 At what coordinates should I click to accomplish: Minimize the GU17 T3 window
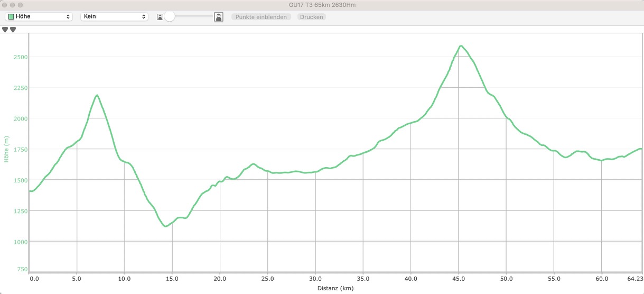tap(13, 5)
